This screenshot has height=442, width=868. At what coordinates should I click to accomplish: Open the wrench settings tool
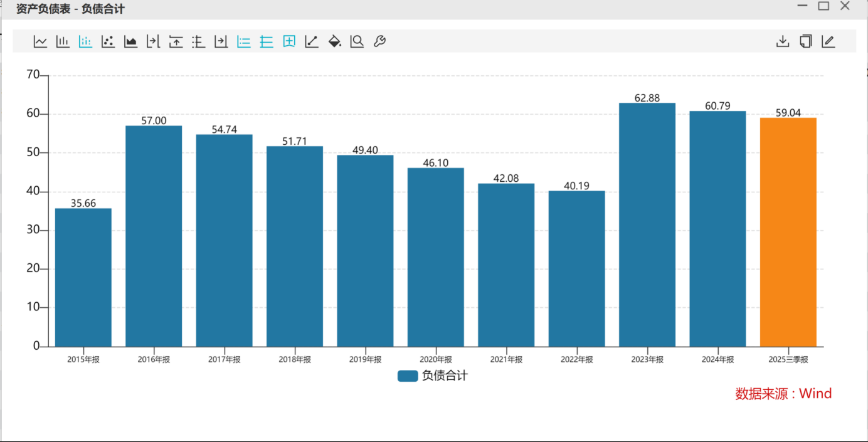point(379,41)
